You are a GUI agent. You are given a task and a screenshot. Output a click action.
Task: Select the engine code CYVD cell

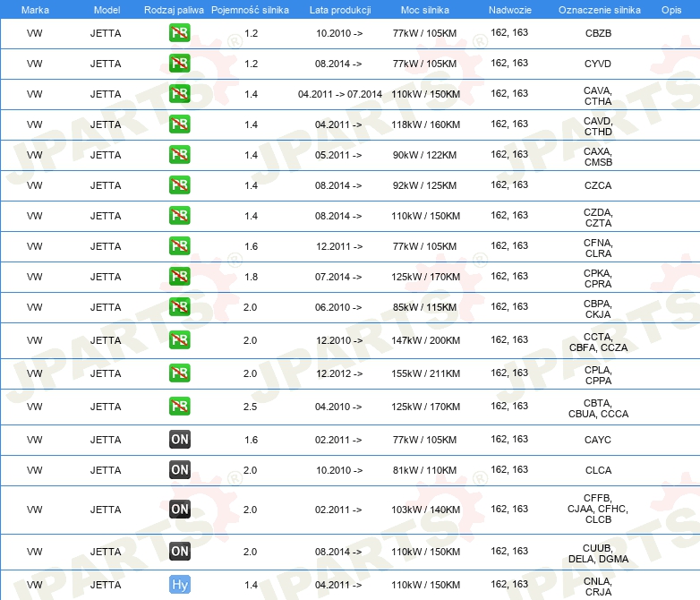(598, 64)
